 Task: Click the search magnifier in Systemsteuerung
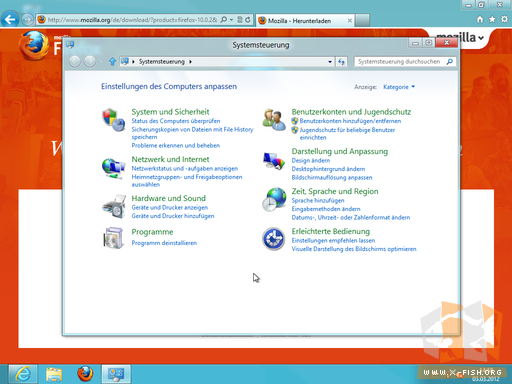[x=450, y=62]
